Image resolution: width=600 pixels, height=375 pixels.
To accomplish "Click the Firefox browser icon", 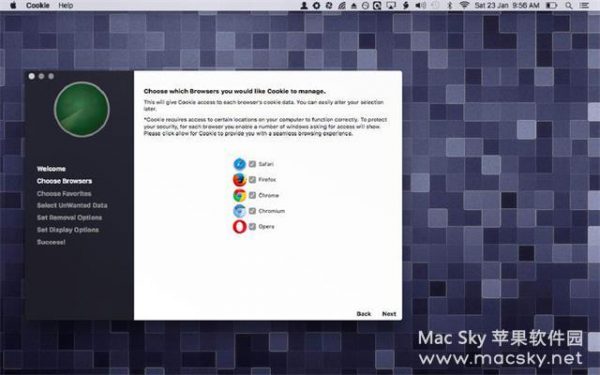I will tap(240, 179).
